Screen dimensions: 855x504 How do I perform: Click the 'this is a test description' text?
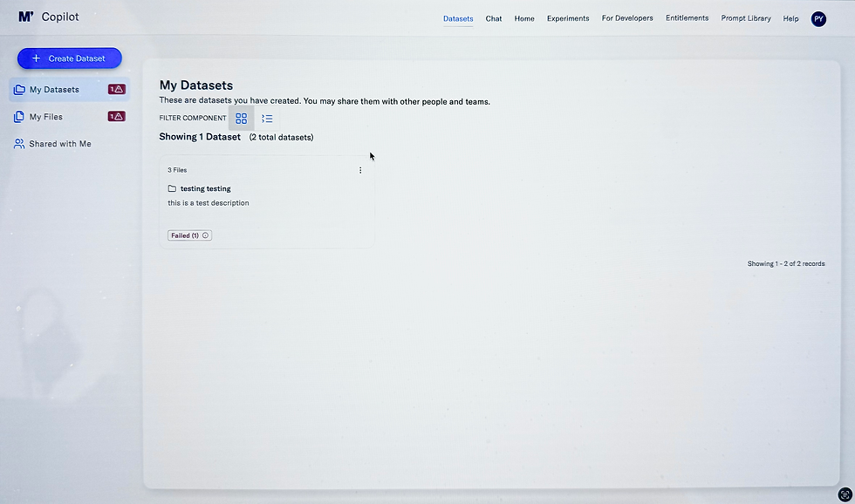pos(209,202)
